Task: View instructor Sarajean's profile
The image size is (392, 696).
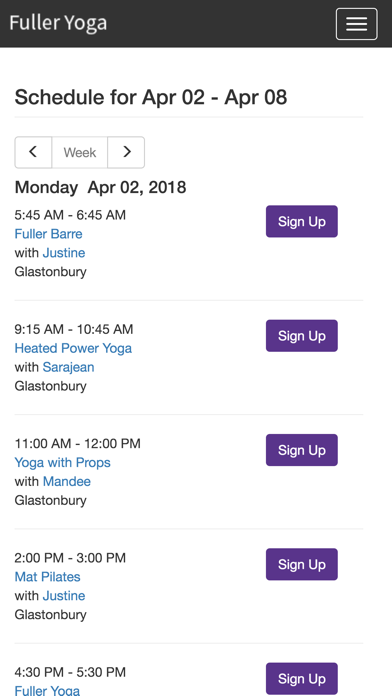Action: (x=68, y=368)
